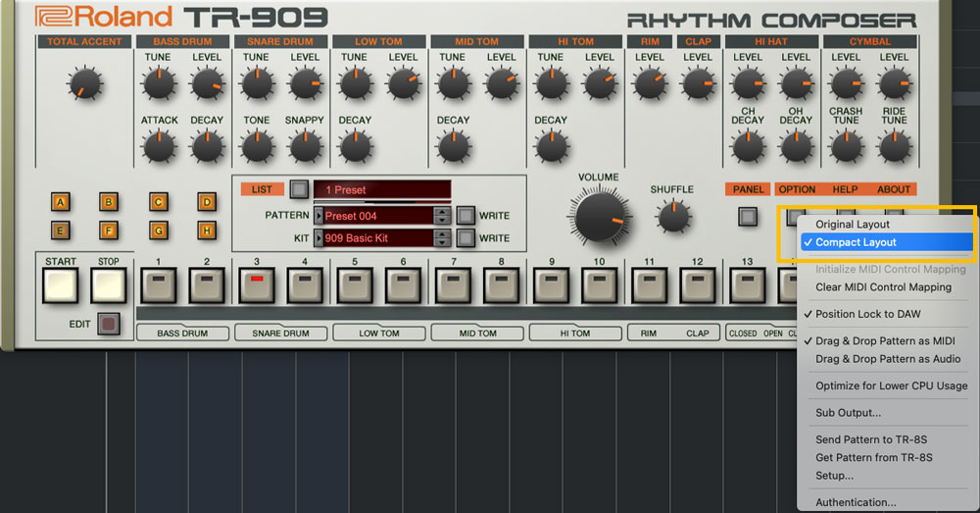
Task: Select pattern bank F button
Action: (x=109, y=231)
